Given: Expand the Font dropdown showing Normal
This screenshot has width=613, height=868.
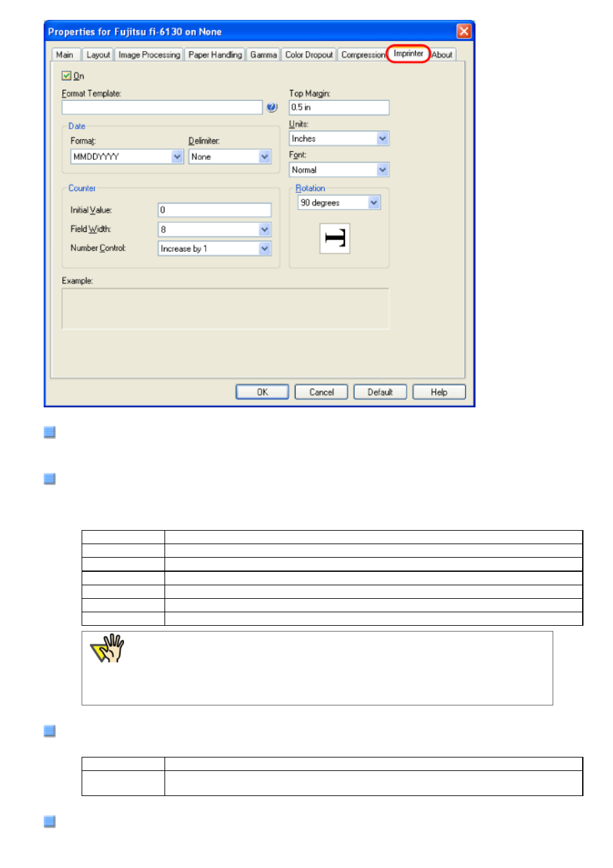Looking at the screenshot, I should tap(339, 170).
